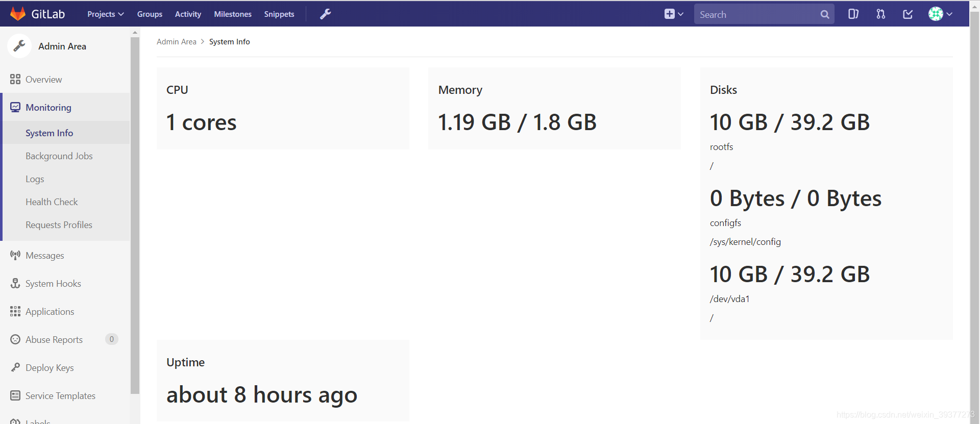Click the search magnifier icon

824,15
